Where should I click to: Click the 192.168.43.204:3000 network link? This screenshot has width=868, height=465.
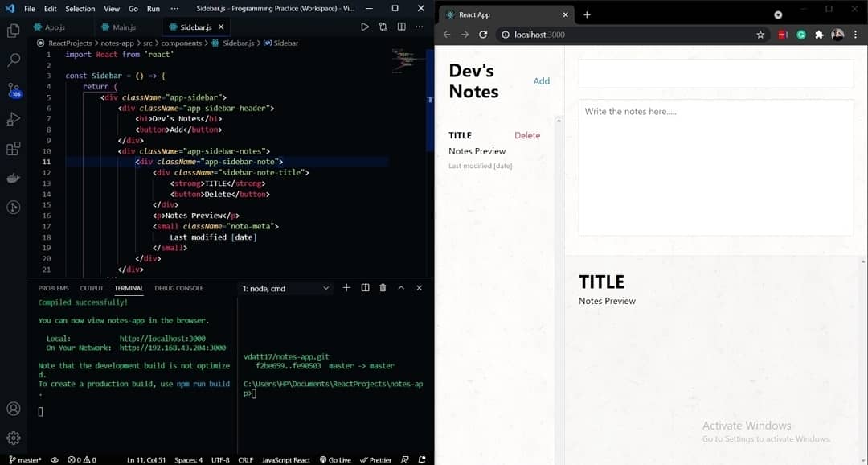173,348
